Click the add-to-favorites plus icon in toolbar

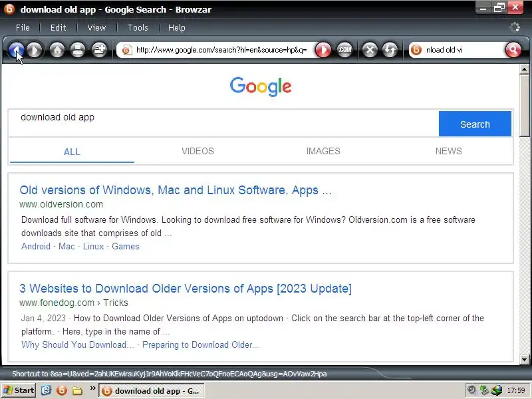[x=99, y=51]
